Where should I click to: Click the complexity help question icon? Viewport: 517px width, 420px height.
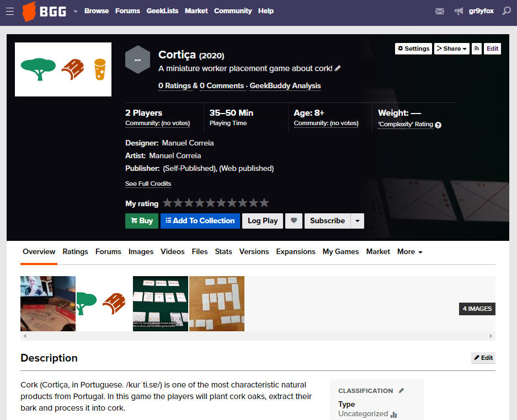pos(438,125)
